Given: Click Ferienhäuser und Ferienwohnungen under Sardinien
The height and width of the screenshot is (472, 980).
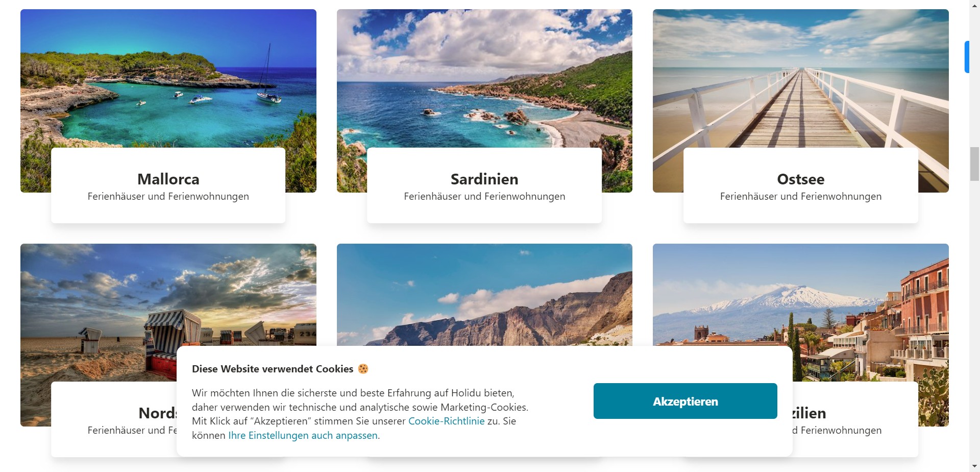Looking at the screenshot, I should coord(484,197).
